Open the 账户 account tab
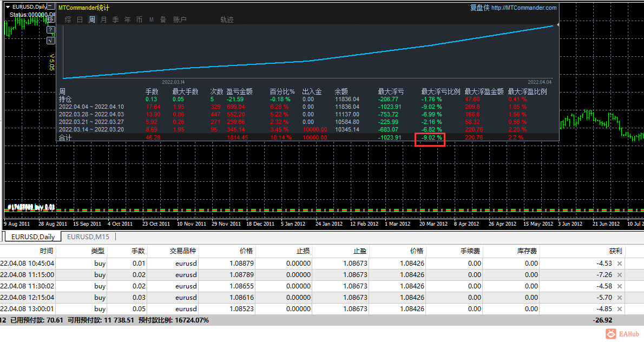The image size is (644, 342). coord(180,19)
